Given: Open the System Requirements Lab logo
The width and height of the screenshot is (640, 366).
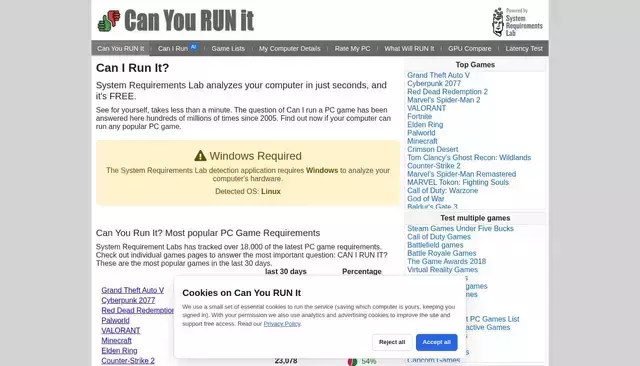Looking at the screenshot, I should tap(517, 22).
